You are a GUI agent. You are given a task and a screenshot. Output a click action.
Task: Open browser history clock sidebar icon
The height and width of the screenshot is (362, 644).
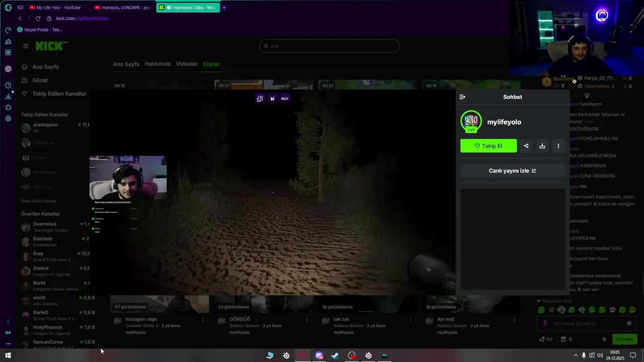point(8,85)
